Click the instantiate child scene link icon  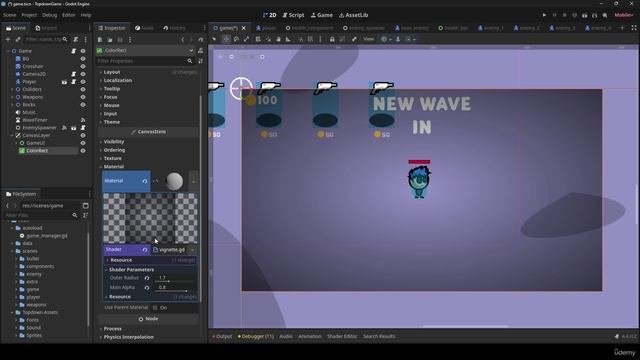pyautogui.click(x=18, y=40)
